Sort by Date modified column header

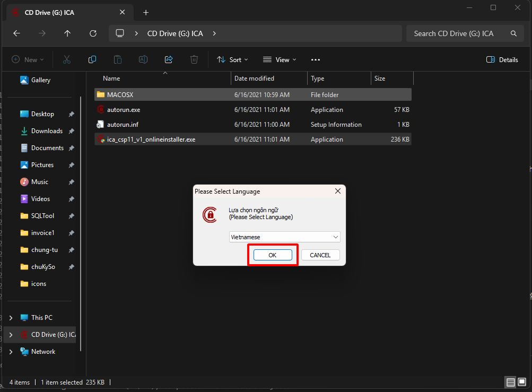269,79
